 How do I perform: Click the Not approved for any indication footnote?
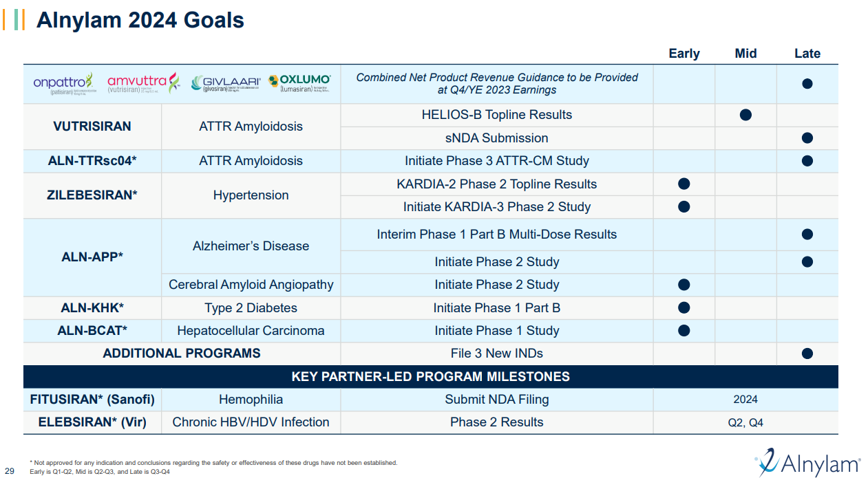click(213, 463)
